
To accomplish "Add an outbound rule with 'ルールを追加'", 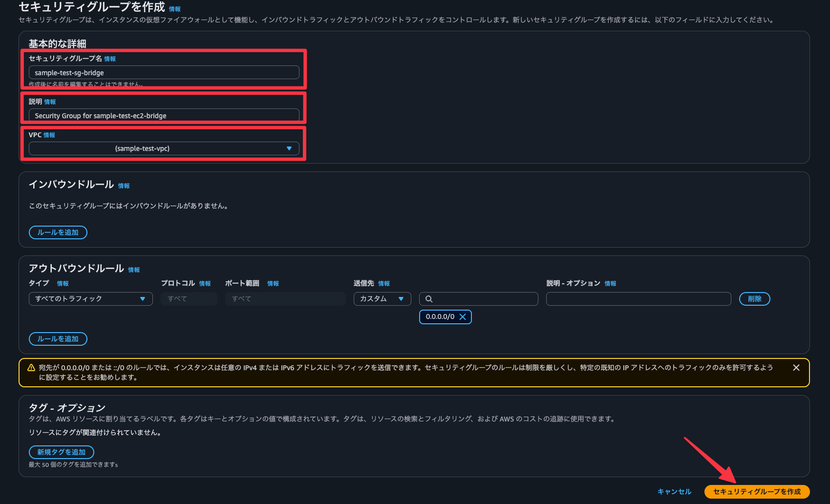I will [58, 339].
